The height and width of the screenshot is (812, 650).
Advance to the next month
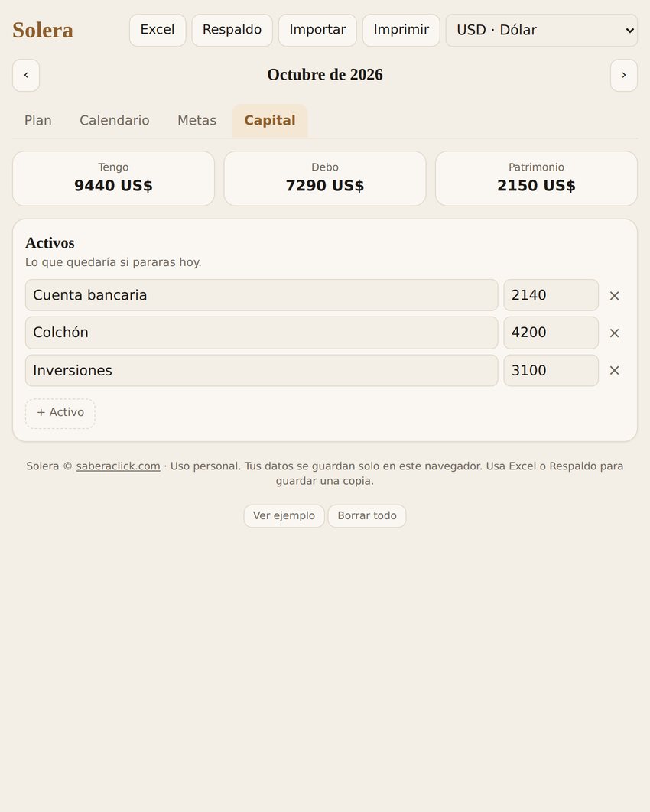[623, 75]
